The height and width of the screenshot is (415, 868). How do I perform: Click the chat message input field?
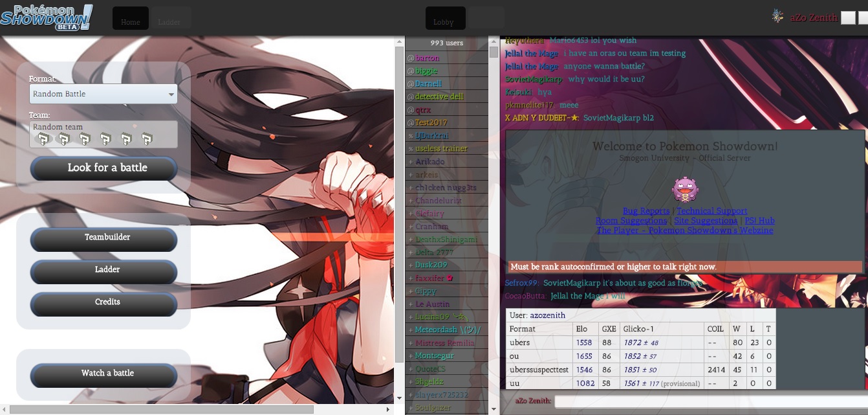(710, 401)
